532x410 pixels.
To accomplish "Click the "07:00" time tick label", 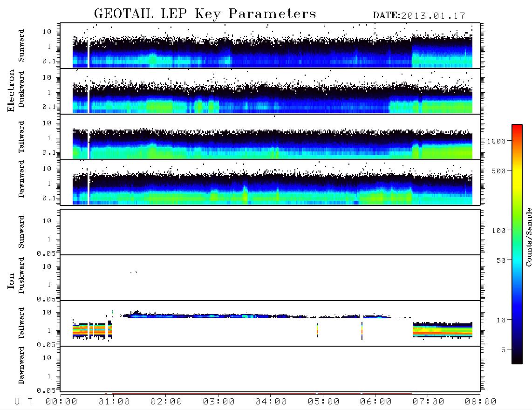I will (429, 402).
